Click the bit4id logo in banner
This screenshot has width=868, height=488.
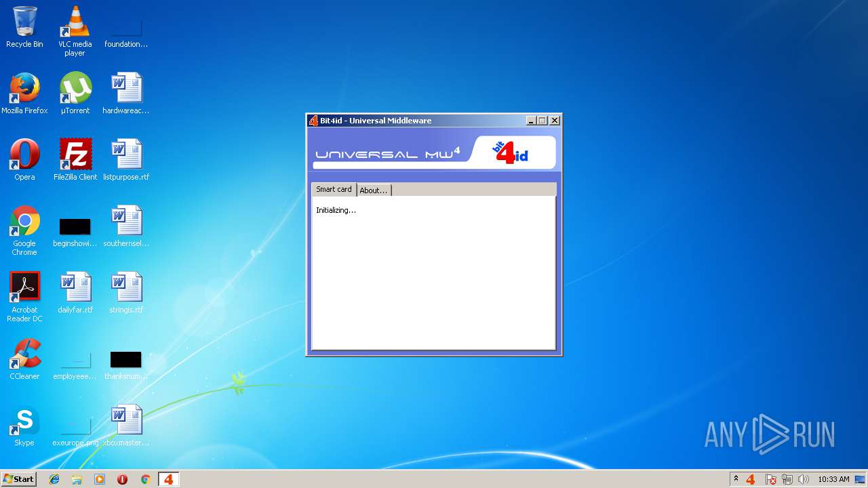point(511,152)
